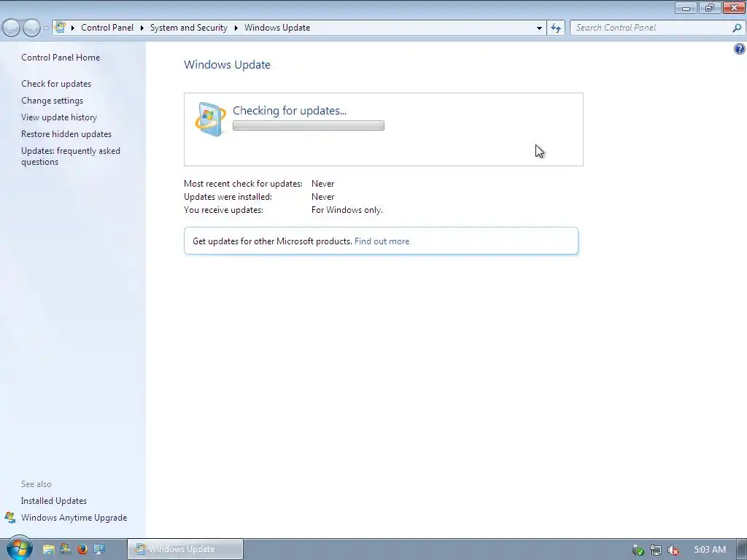
Task: Expand arrow after System and Security breadcrumb
Action: pyautogui.click(x=236, y=28)
